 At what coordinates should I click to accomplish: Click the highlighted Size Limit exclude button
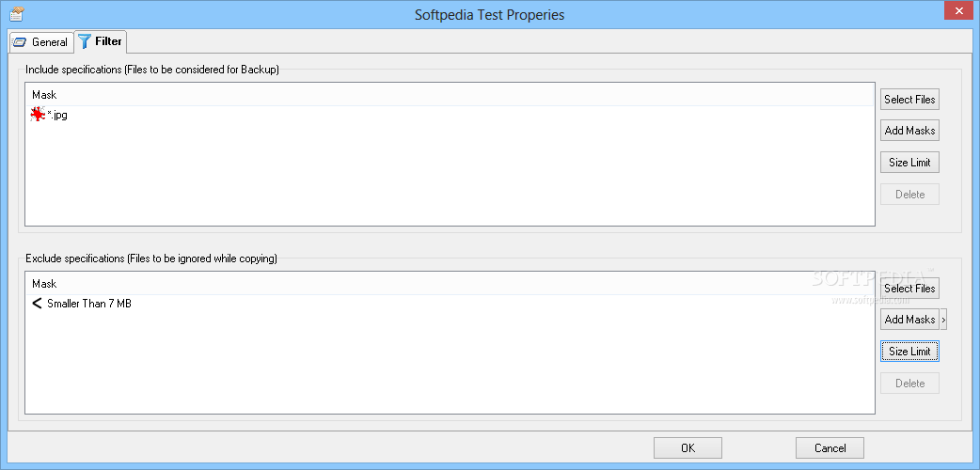point(909,352)
